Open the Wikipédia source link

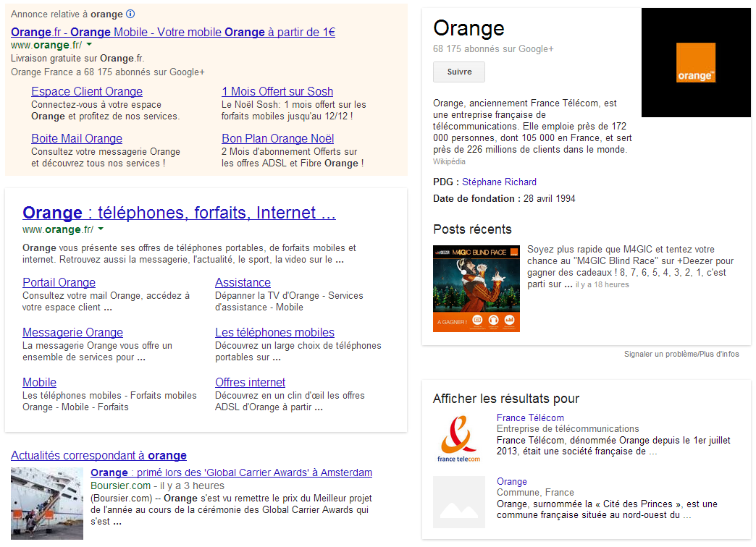point(449,161)
